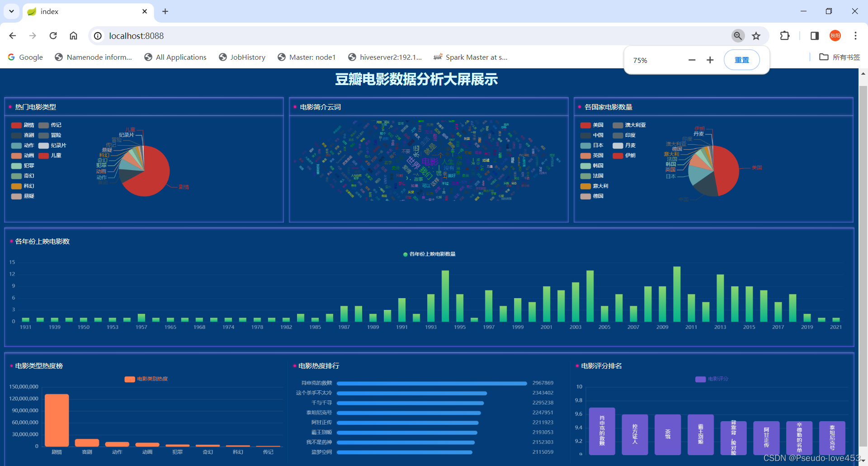The height and width of the screenshot is (466, 868).
Task: Click the 这个杀手不太冷 popularity bar
Action: [x=412, y=393]
